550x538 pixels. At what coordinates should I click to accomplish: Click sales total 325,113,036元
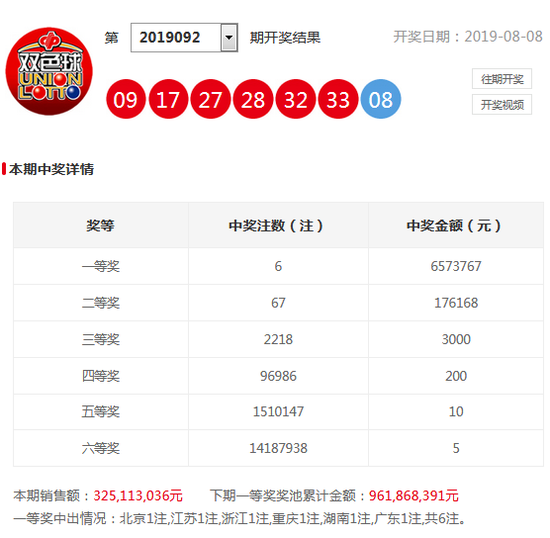click(x=138, y=496)
